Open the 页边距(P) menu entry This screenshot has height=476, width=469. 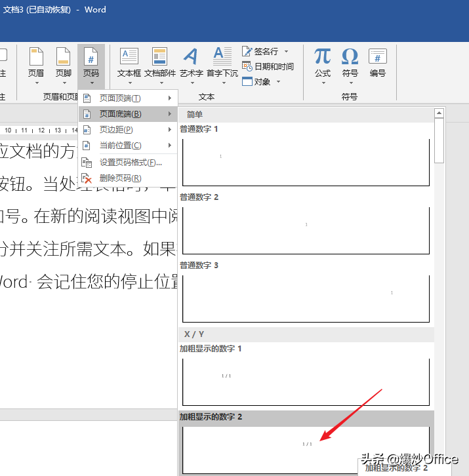point(128,130)
